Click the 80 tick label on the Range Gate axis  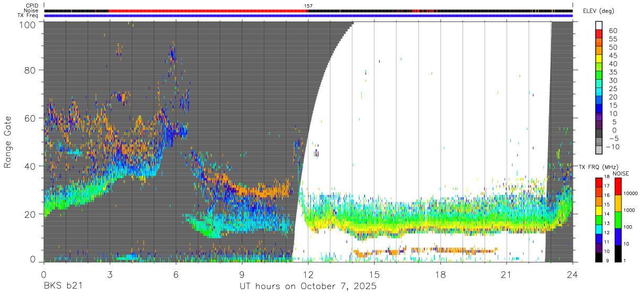tap(30, 70)
